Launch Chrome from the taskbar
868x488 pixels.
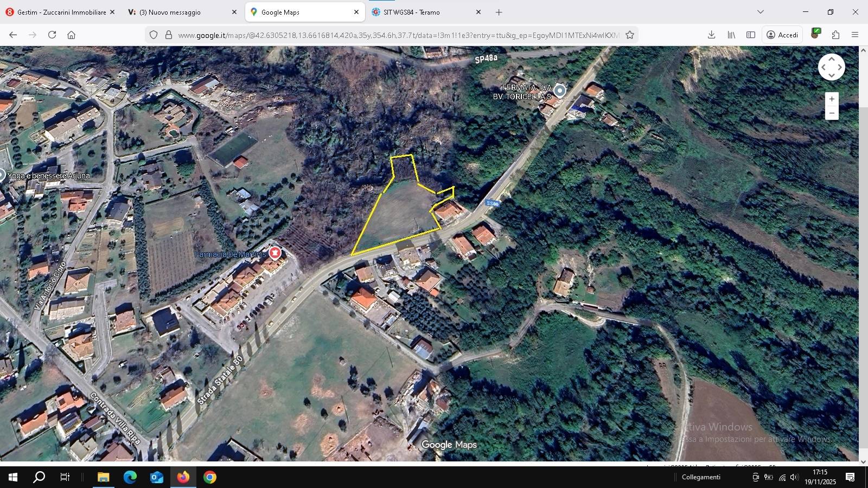click(x=209, y=477)
